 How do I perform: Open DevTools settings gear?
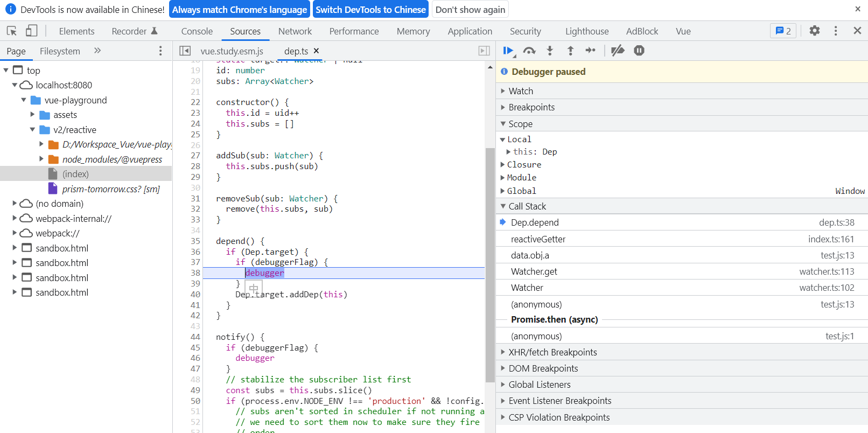coord(815,31)
